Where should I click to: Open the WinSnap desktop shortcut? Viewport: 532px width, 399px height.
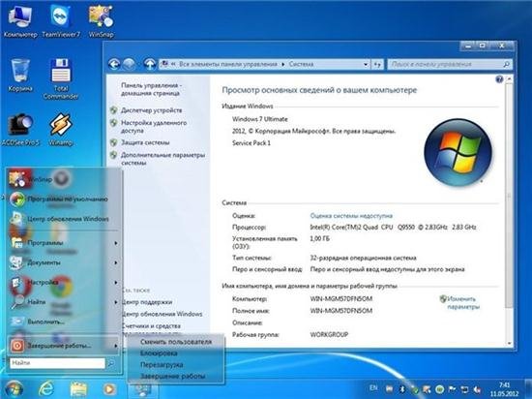coord(101,21)
